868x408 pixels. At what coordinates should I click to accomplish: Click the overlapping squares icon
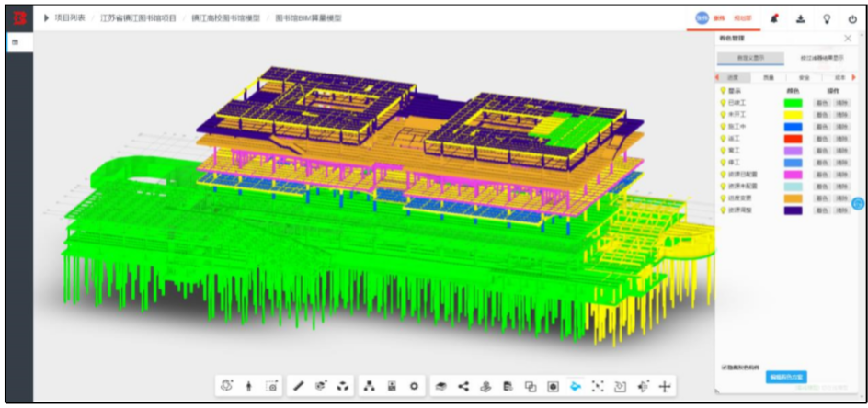tap(531, 387)
